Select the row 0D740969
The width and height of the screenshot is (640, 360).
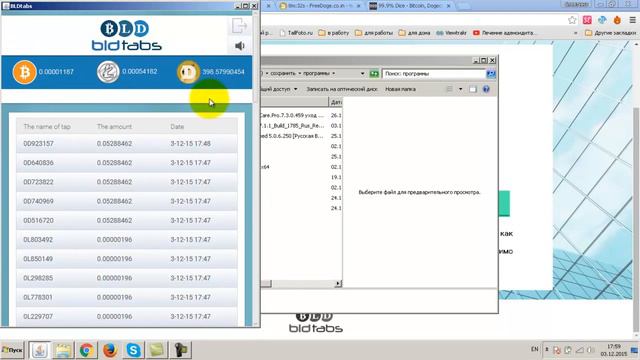coord(127,201)
